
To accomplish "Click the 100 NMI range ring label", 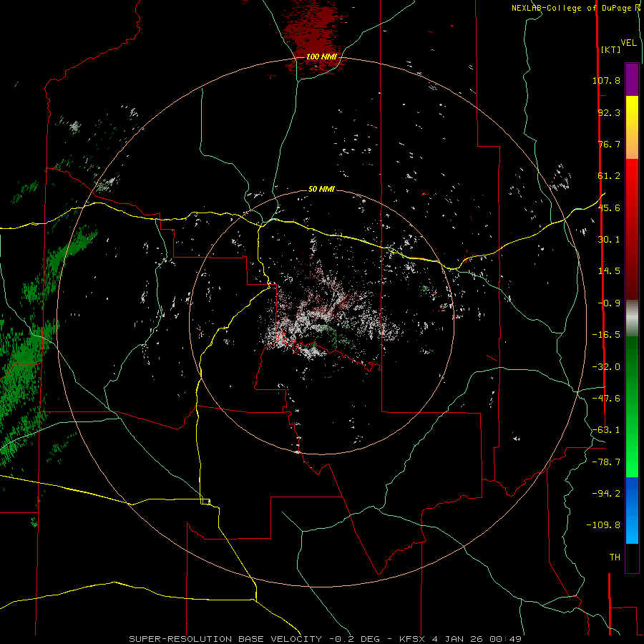I will coord(321,57).
